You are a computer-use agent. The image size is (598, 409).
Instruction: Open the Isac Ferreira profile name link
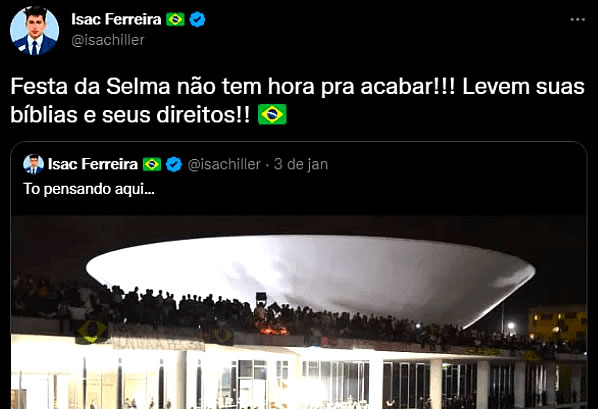pyautogui.click(x=116, y=19)
